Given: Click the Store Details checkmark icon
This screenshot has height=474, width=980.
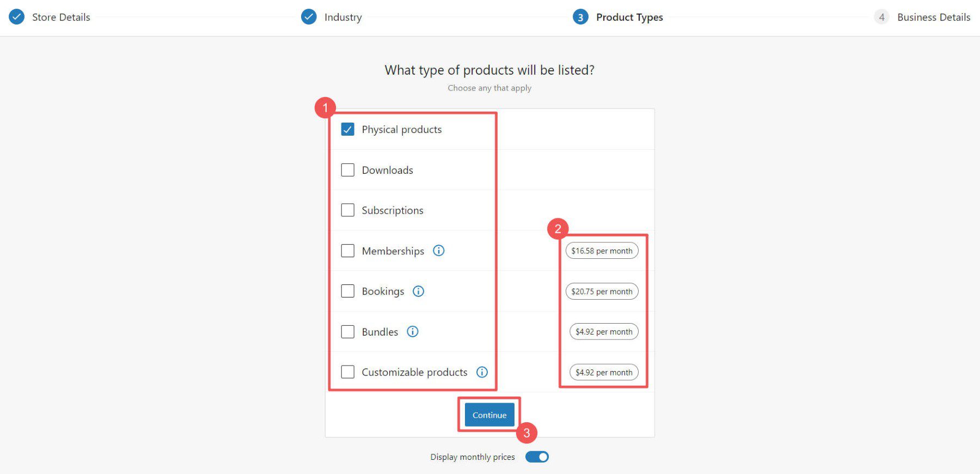Looking at the screenshot, I should 16,17.
